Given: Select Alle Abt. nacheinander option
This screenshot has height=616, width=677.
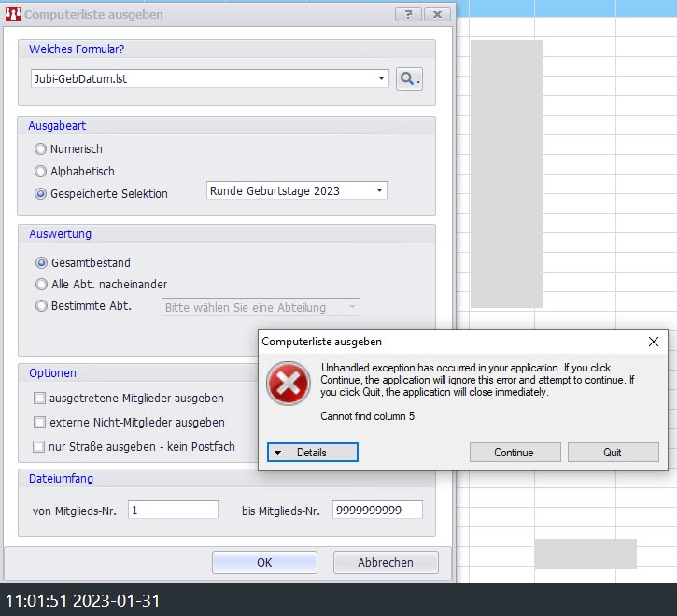Looking at the screenshot, I should click(x=41, y=285).
